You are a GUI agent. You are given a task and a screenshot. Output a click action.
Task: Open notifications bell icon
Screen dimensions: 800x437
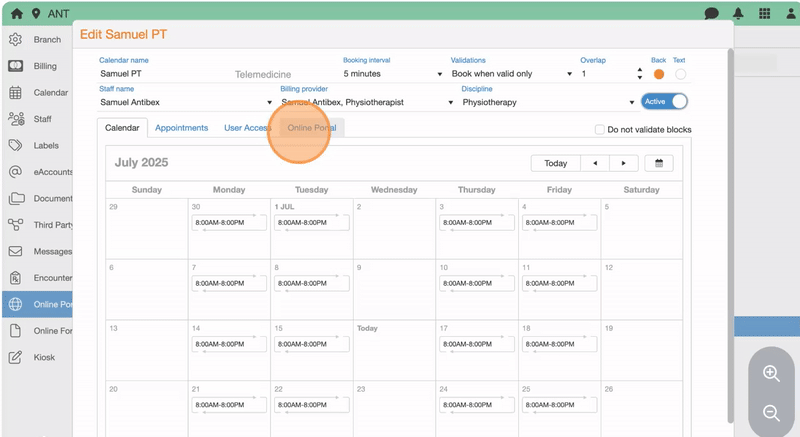click(x=738, y=14)
